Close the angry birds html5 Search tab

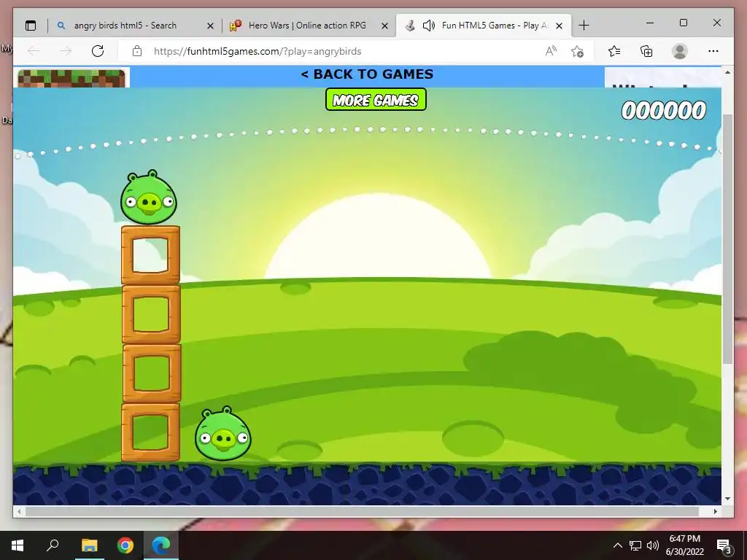pyautogui.click(x=210, y=26)
